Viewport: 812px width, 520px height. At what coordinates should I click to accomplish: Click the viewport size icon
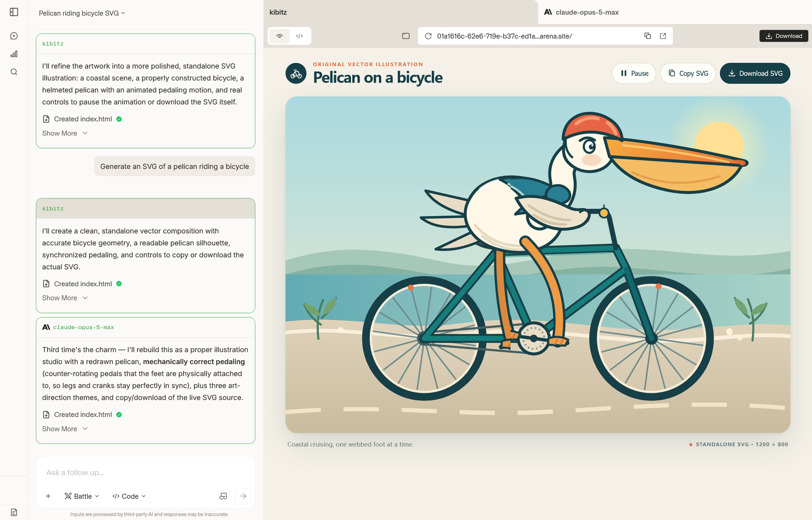click(406, 36)
